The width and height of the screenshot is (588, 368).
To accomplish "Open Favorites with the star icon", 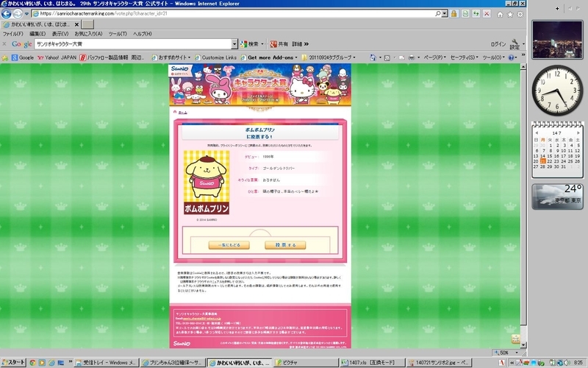I will pyautogui.click(x=510, y=14).
